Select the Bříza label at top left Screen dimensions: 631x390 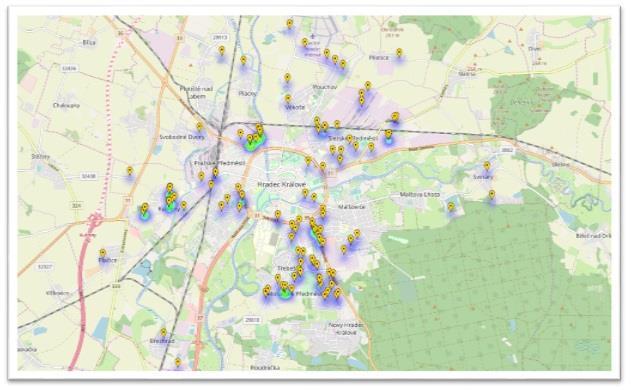tap(89, 42)
